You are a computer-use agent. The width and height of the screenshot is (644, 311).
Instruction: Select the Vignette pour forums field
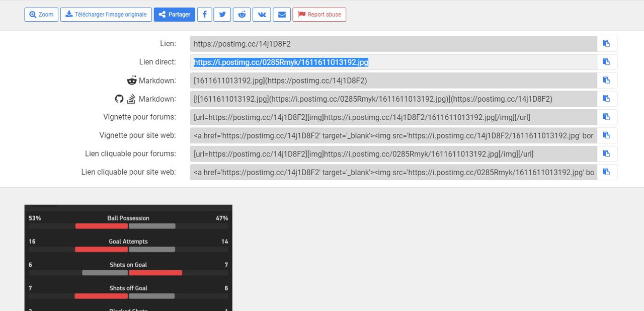point(393,117)
